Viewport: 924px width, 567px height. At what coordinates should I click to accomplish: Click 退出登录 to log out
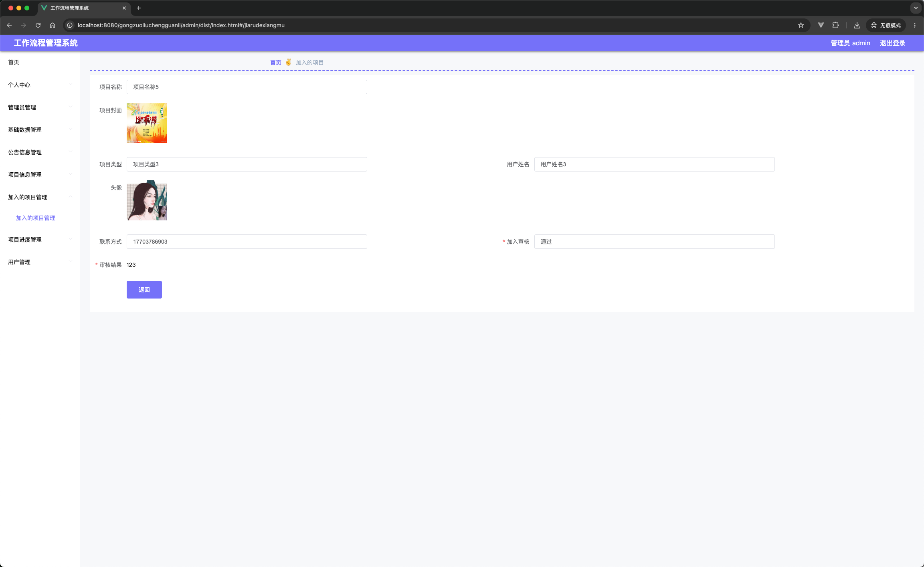point(892,43)
